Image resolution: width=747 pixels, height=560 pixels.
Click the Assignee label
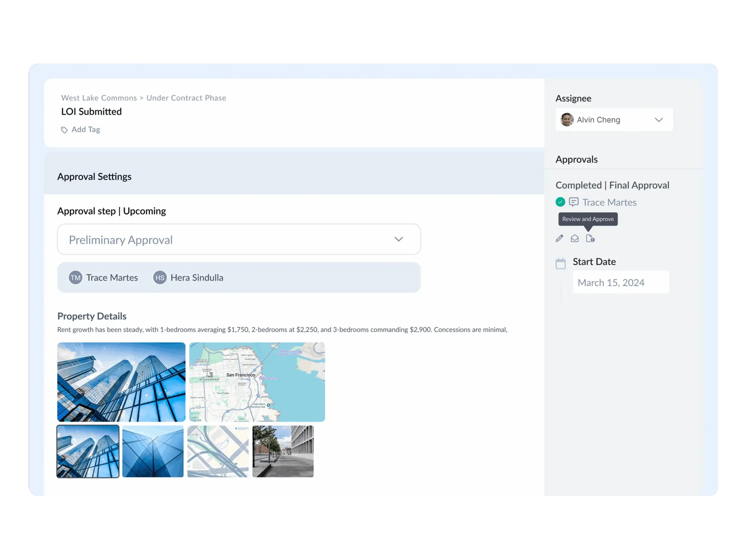573,98
